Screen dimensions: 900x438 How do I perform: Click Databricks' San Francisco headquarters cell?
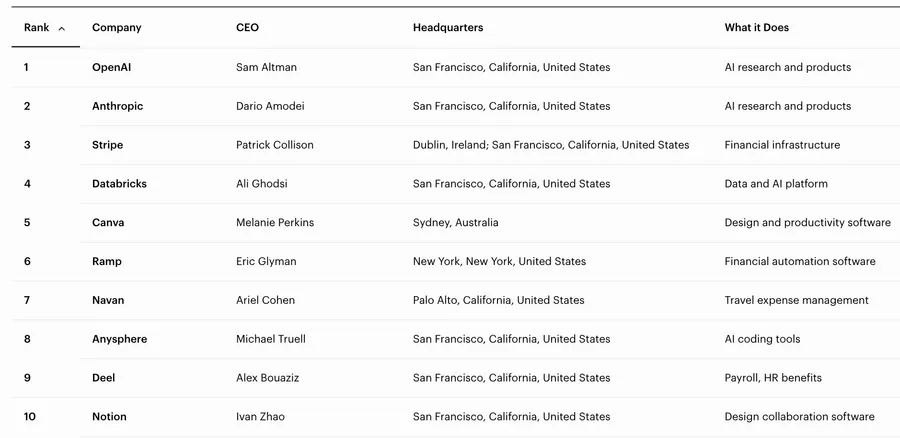(x=511, y=184)
